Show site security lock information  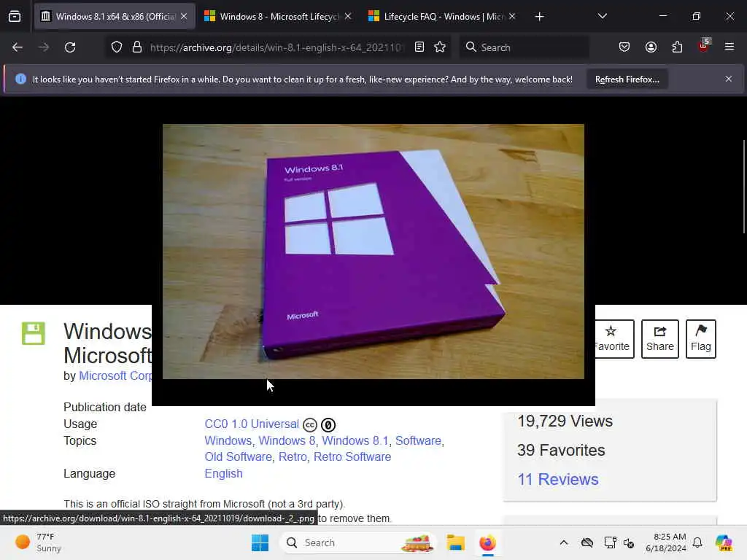137,47
